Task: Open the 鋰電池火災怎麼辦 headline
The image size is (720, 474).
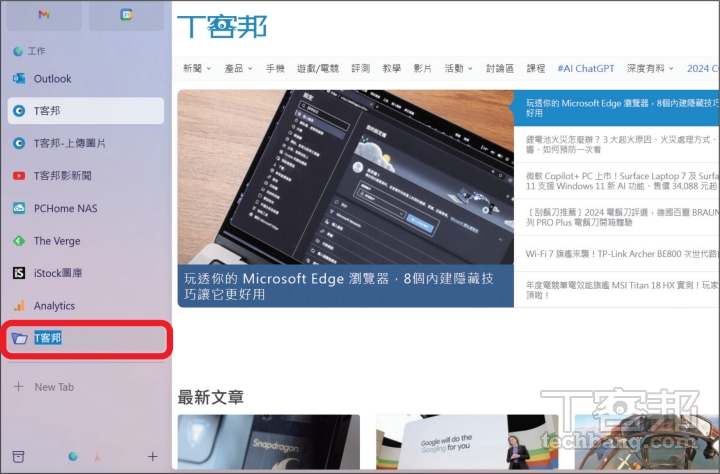Action: [616, 144]
